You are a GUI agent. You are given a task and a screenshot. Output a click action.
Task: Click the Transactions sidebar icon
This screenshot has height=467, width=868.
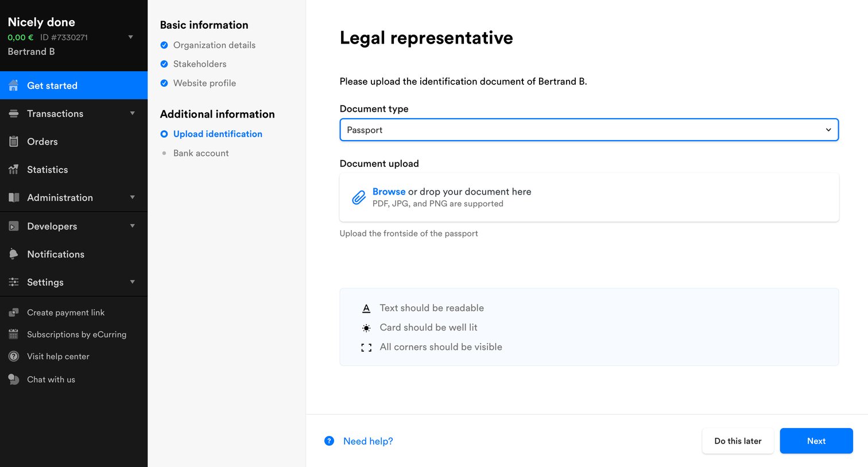click(14, 114)
